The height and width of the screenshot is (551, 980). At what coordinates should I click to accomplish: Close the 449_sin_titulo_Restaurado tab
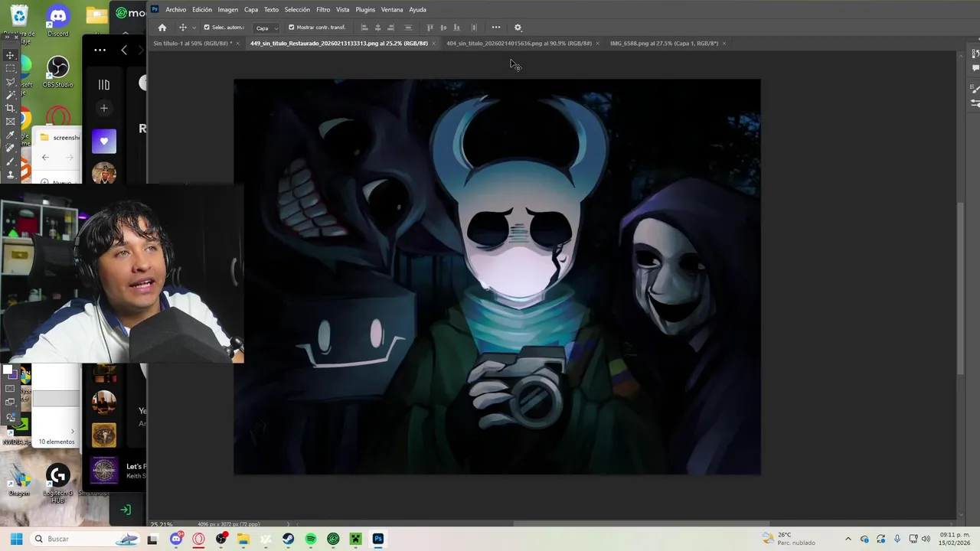434,44
